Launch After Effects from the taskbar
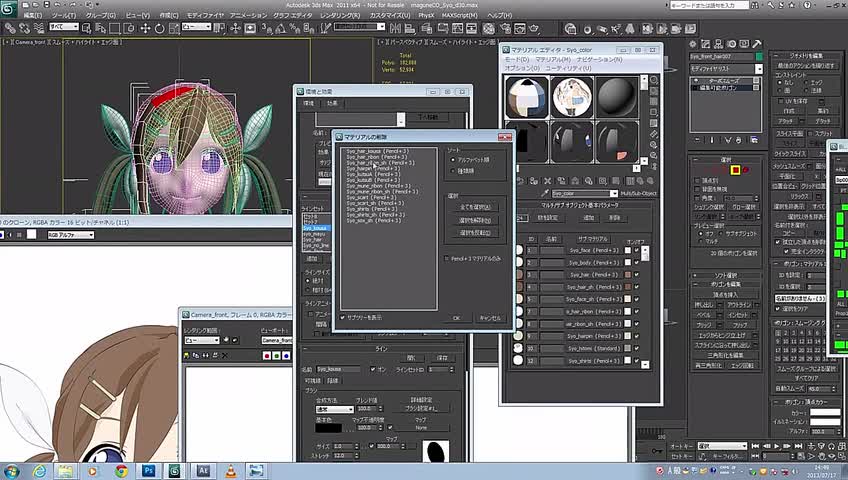Viewport: 848px width, 480px height. tap(203, 469)
